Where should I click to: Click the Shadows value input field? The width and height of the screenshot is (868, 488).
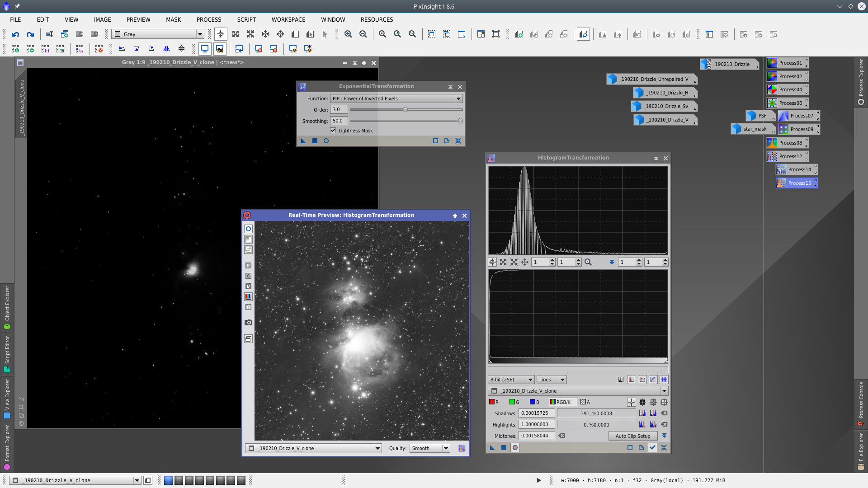[536, 413]
